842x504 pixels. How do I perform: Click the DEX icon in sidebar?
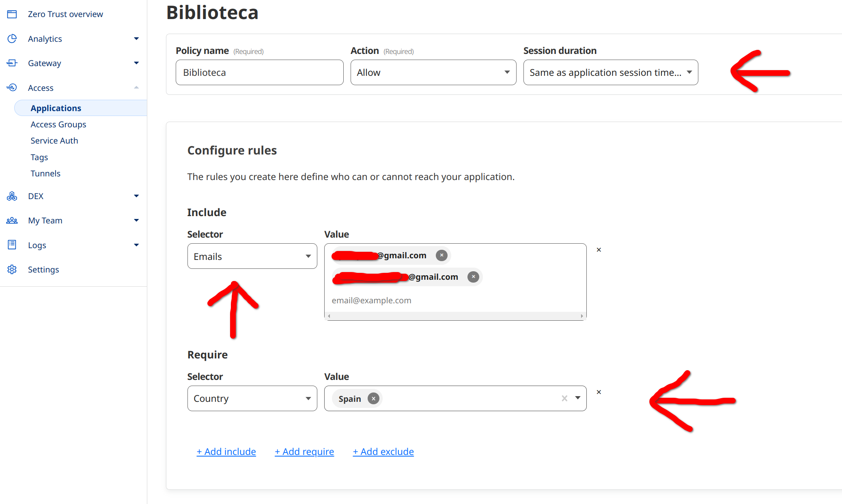coord(12,196)
